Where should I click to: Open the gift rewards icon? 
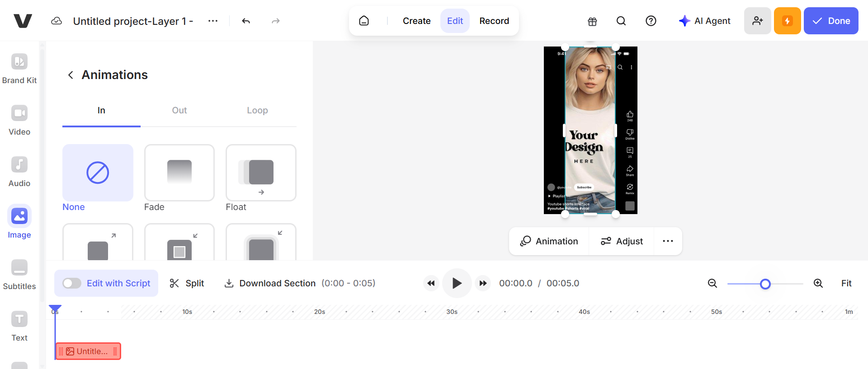592,21
